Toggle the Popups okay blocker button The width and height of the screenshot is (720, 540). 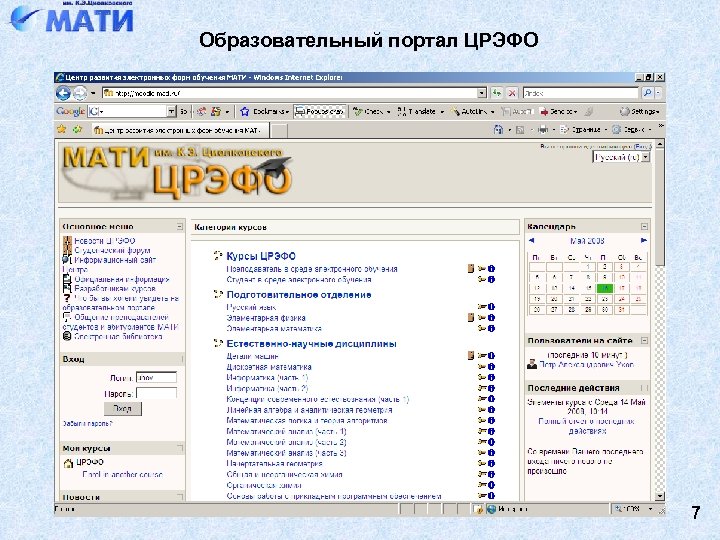(320, 111)
